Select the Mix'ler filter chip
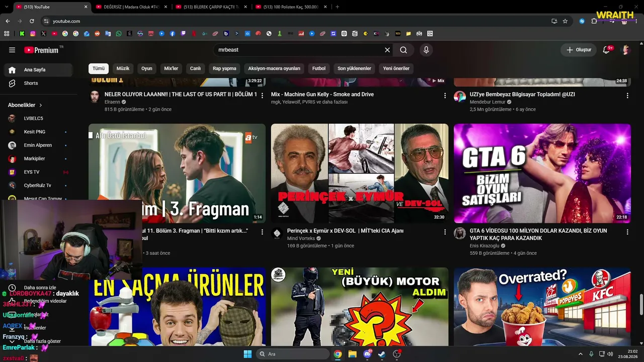The width and height of the screenshot is (644, 362). point(171,68)
